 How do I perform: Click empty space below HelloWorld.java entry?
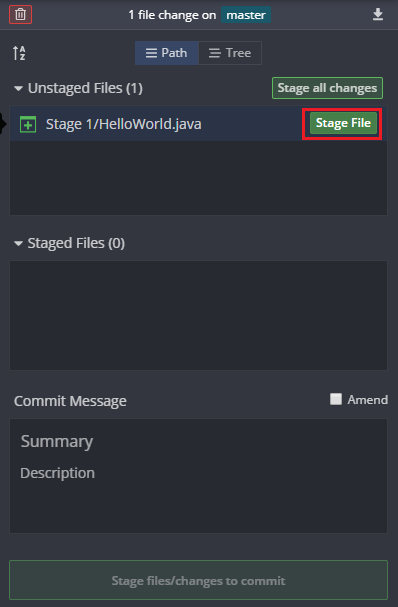(198, 178)
